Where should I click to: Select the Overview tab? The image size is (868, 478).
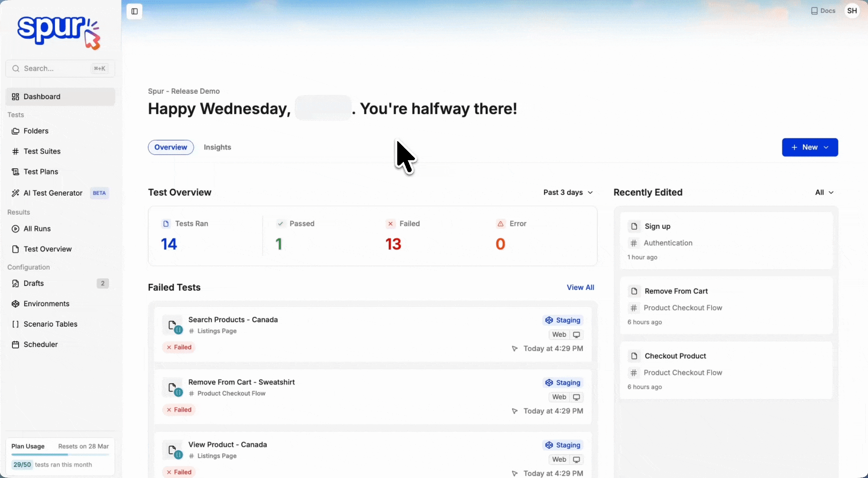(x=170, y=147)
